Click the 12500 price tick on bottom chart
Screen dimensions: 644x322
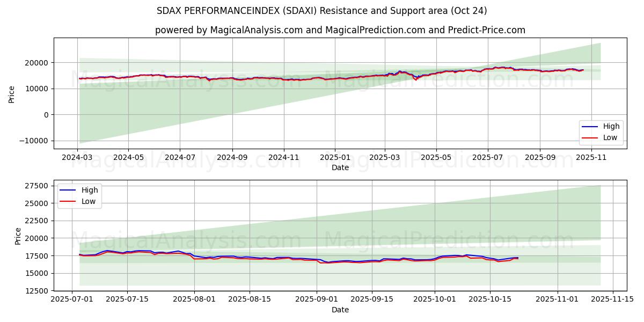[37, 291]
